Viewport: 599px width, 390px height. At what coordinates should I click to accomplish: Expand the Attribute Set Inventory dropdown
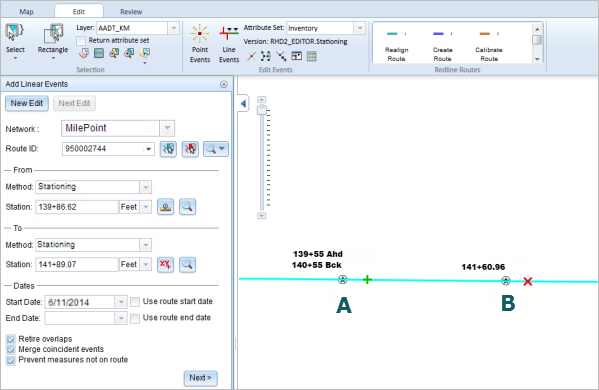point(359,28)
